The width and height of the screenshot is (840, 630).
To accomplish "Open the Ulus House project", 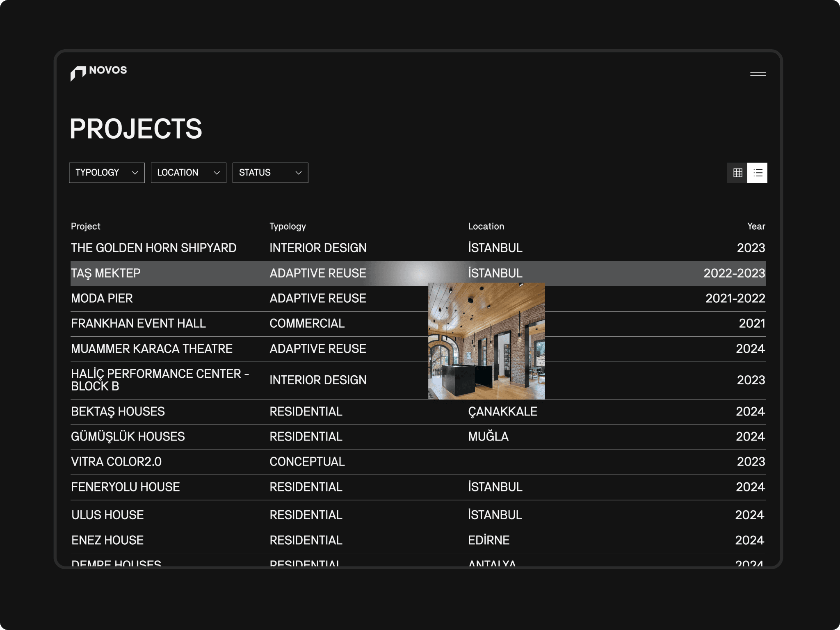I will coord(107,515).
